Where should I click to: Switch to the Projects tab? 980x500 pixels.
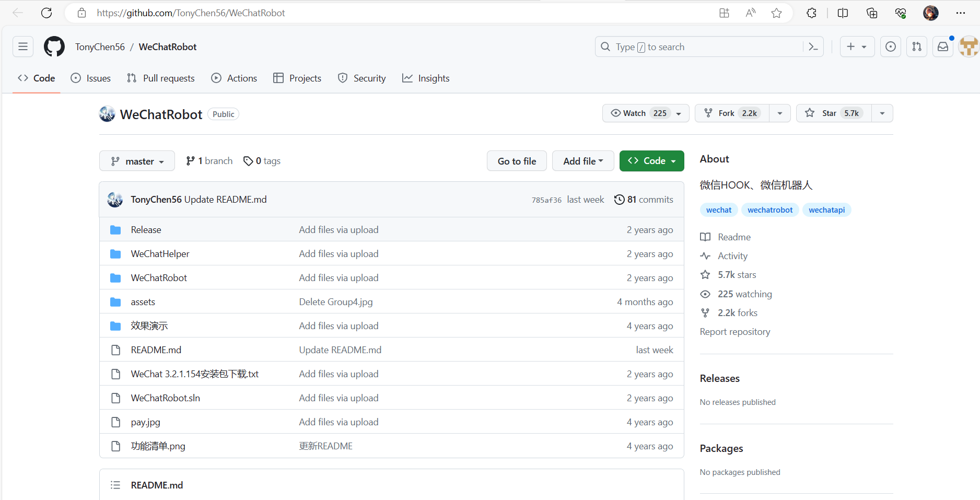[297, 78]
